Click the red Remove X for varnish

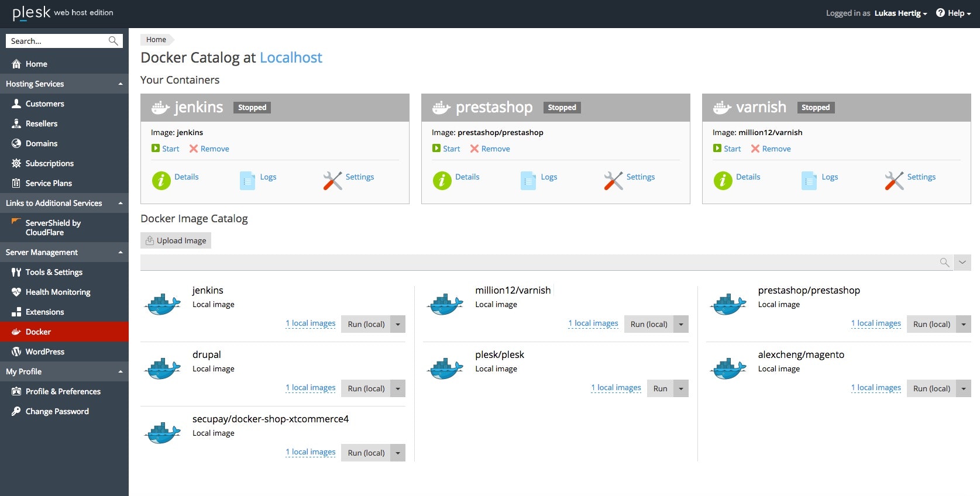coord(755,149)
